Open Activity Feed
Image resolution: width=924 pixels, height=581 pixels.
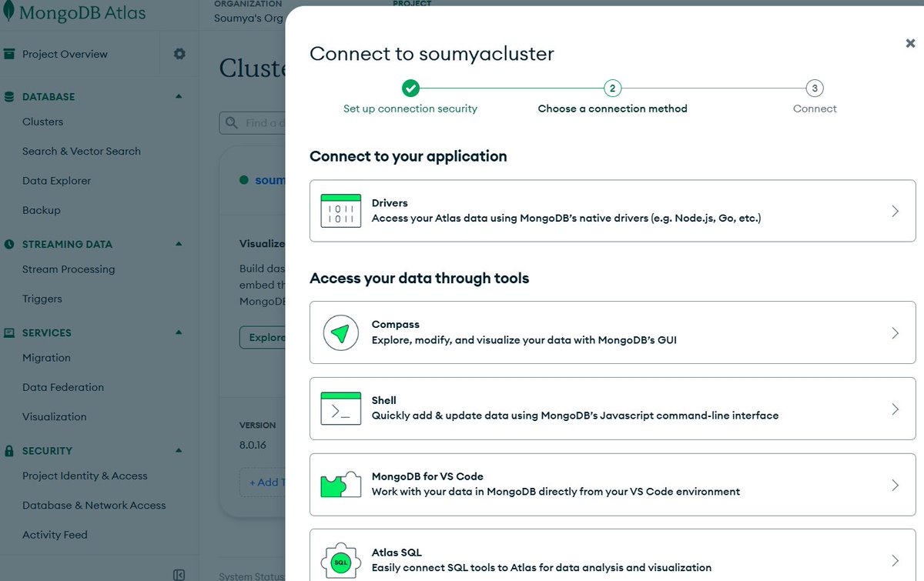pos(55,535)
